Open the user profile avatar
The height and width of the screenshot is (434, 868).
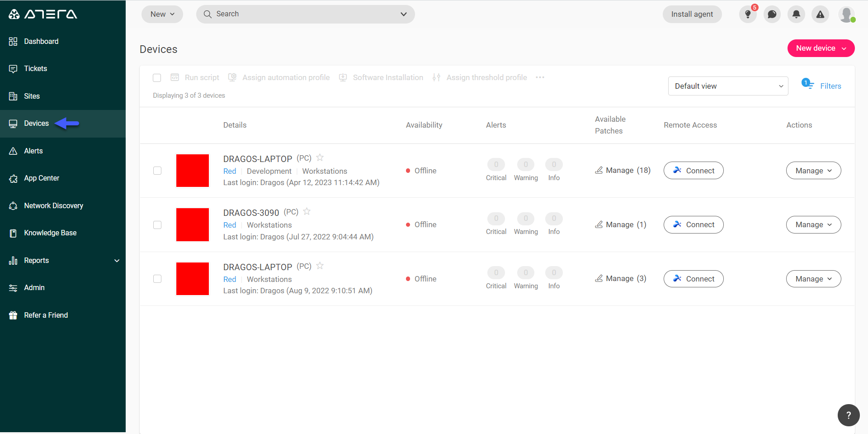click(847, 14)
